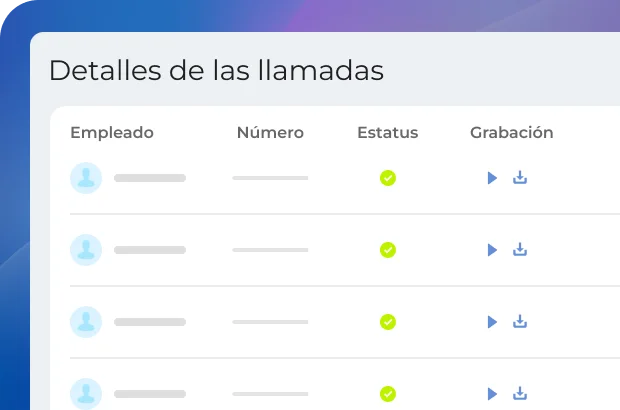Image resolution: width=620 pixels, height=410 pixels.
Task: Play the first row's call recording
Action: click(492, 178)
